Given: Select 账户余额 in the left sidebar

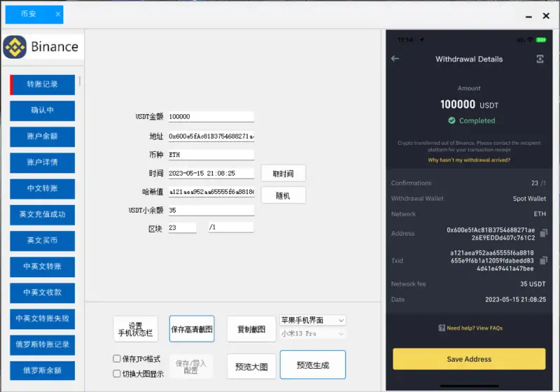Looking at the screenshot, I should click(43, 136).
